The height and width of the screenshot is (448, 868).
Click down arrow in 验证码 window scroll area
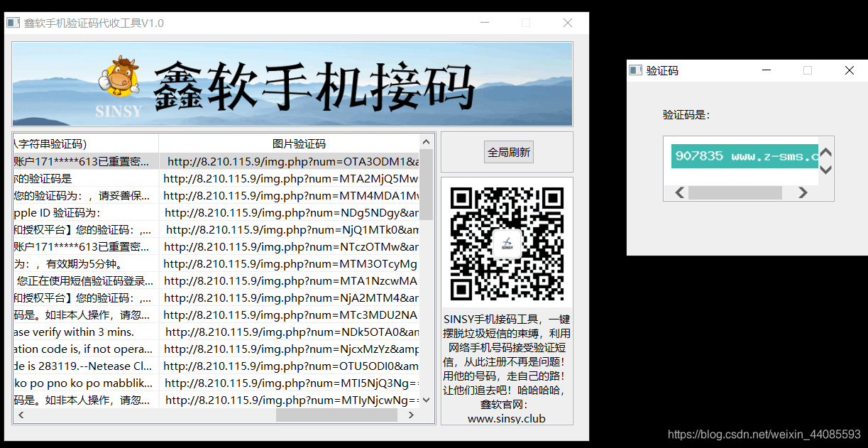pos(826,169)
